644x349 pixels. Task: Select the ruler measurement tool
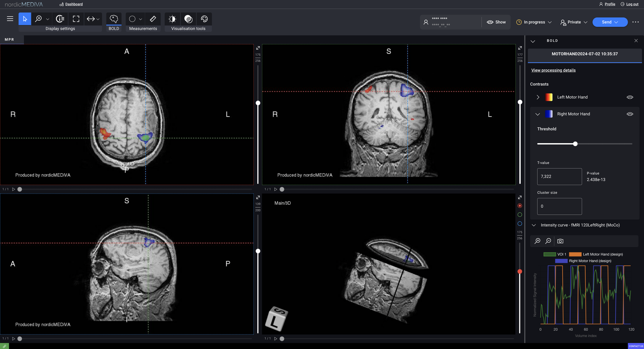click(x=153, y=19)
